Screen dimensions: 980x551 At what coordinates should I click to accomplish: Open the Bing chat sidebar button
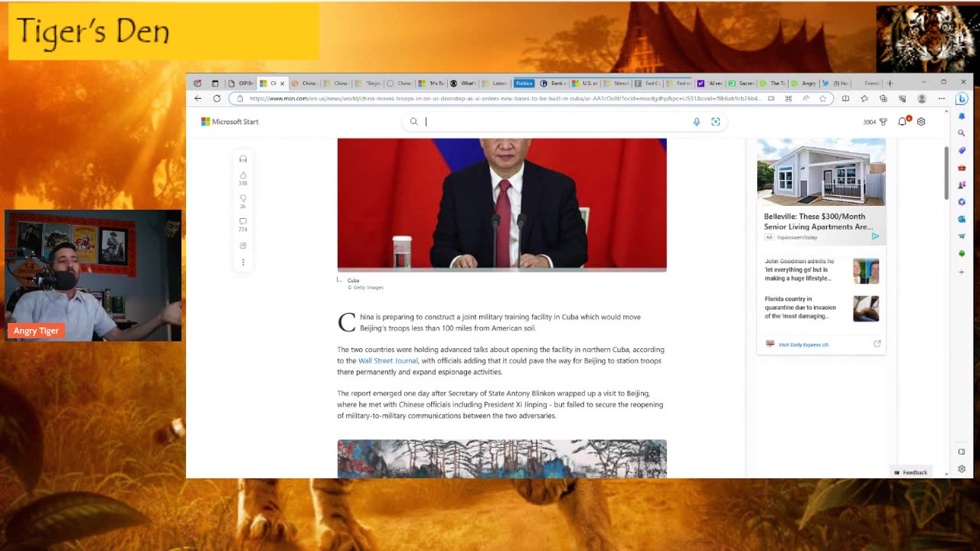[x=962, y=99]
